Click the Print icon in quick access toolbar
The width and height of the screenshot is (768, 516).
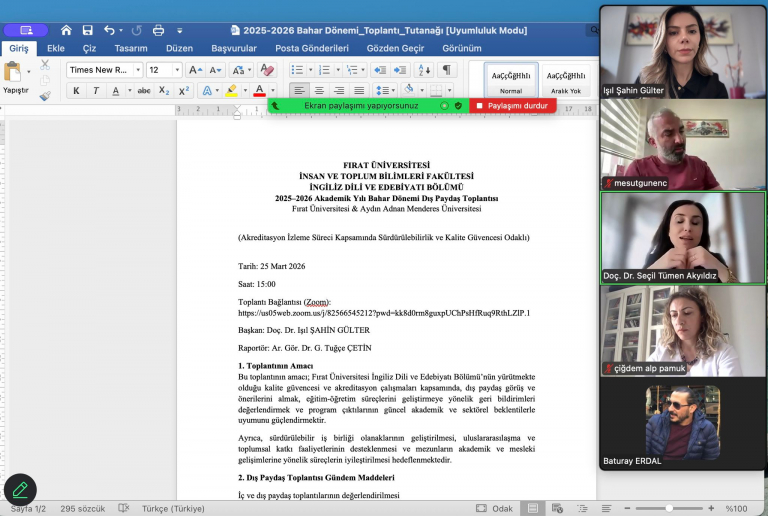(x=158, y=31)
